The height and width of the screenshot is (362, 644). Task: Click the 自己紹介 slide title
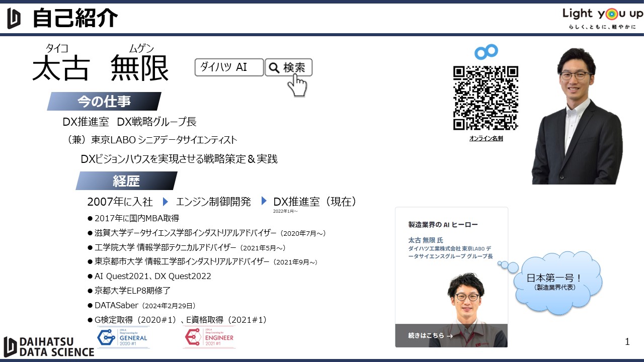pyautogui.click(x=75, y=18)
